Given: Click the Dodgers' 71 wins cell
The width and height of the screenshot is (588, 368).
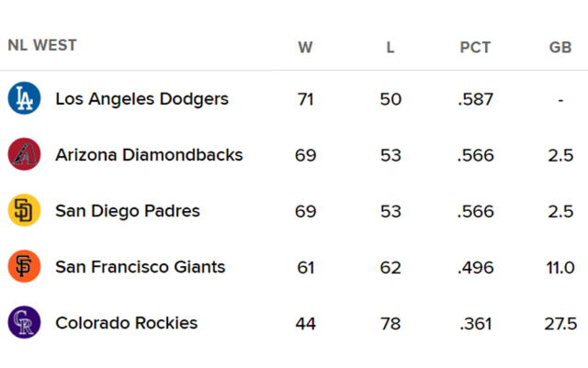Looking at the screenshot, I should click(305, 99).
